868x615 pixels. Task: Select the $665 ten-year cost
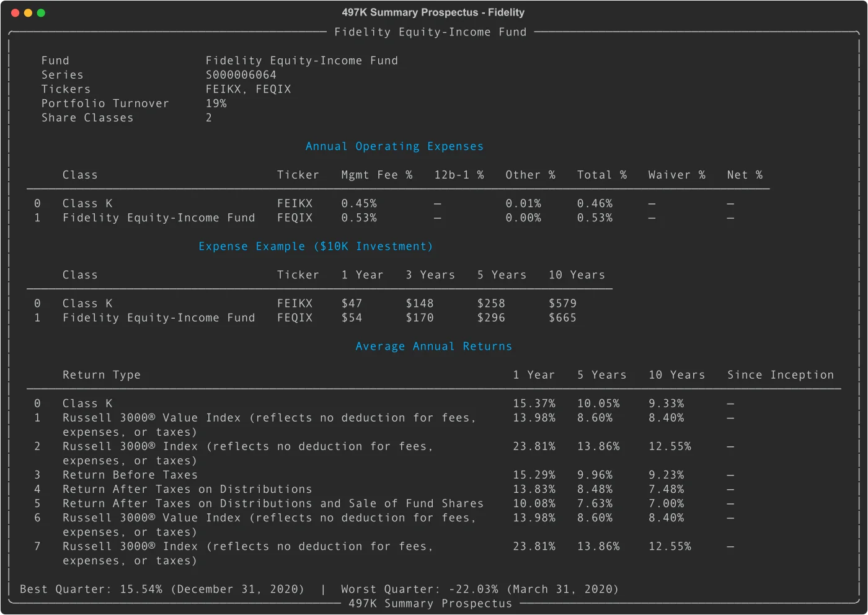(x=562, y=317)
